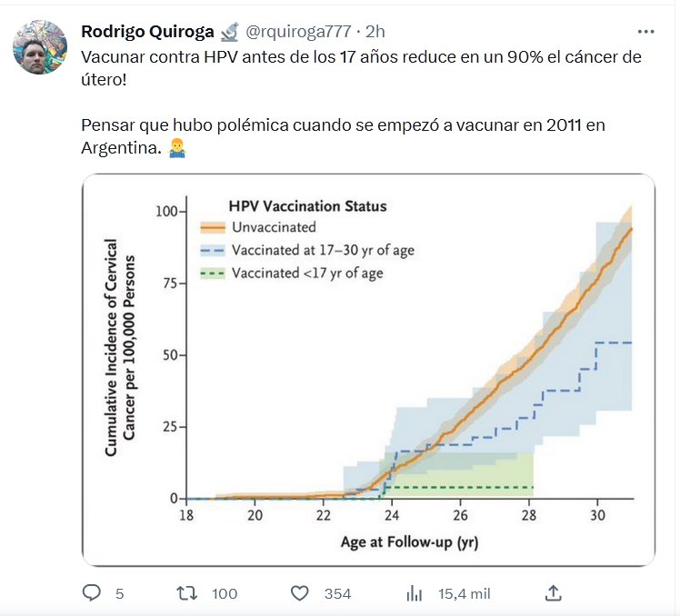Click the retweet count '100'

[224, 593]
